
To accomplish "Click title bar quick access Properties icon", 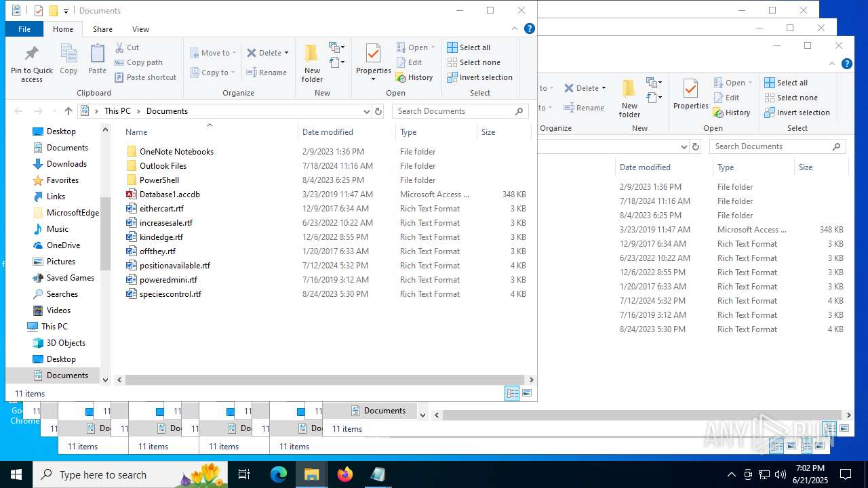I will tap(39, 11).
